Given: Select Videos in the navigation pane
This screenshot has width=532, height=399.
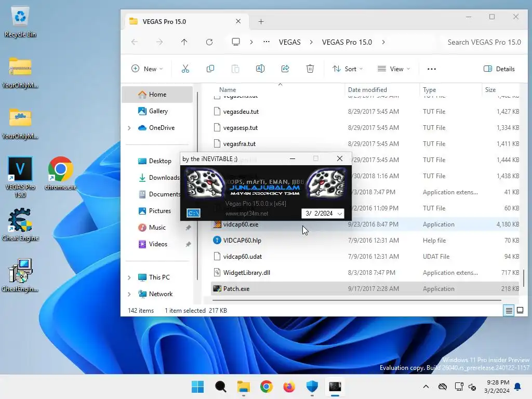Looking at the screenshot, I should 158,244.
